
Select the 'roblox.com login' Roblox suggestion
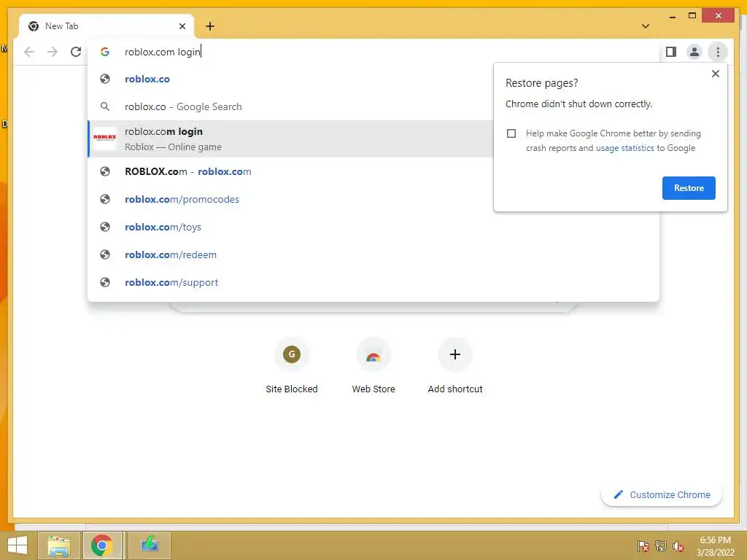click(290, 139)
